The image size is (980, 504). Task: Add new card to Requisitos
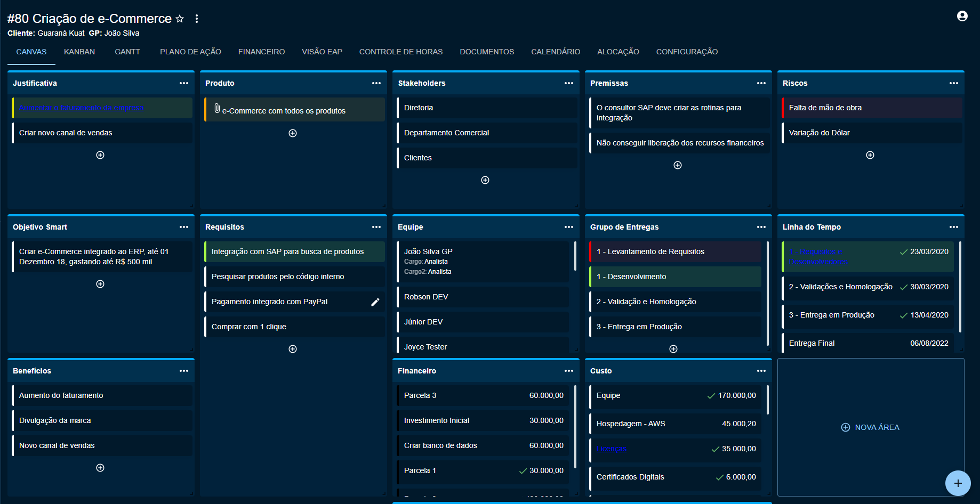pyautogui.click(x=293, y=349)
